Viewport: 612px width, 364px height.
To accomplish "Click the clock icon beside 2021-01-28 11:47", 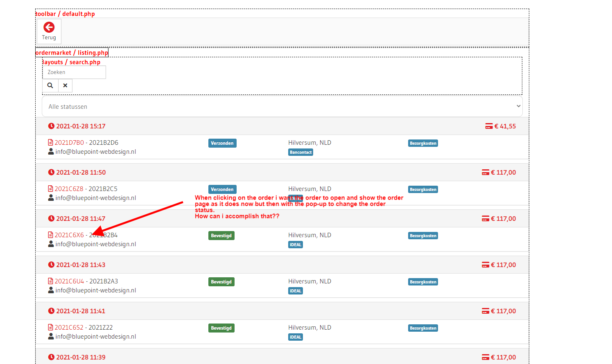I will pyautogui.click(x=51, y=218).
